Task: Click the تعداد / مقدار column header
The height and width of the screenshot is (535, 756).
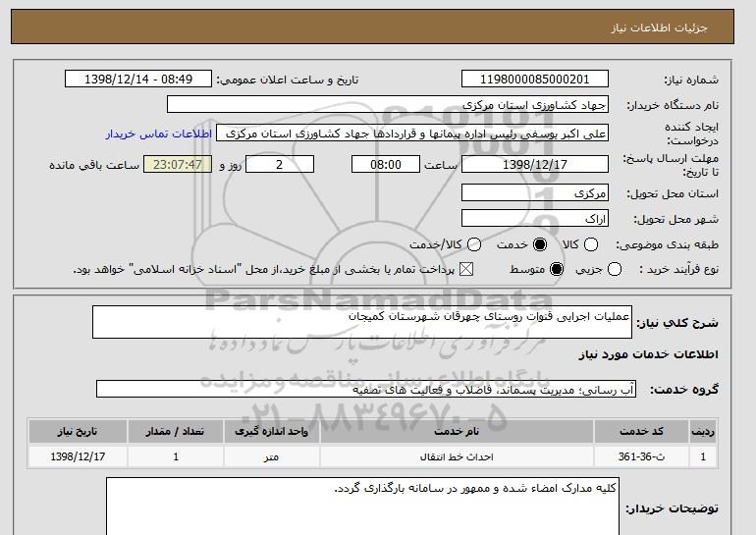Action: click(176, 431)
